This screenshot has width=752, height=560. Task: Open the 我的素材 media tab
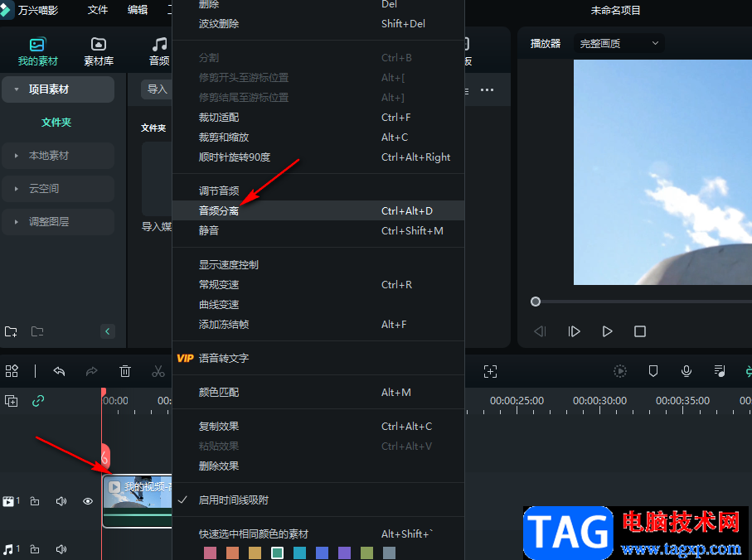pyautogui.click(x=37, y=51)
